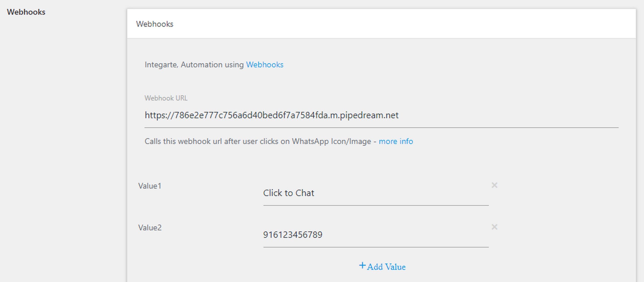Click the '+ Add Value' link
Viewport: 644px width, 282px height.
tap(382, 266)
